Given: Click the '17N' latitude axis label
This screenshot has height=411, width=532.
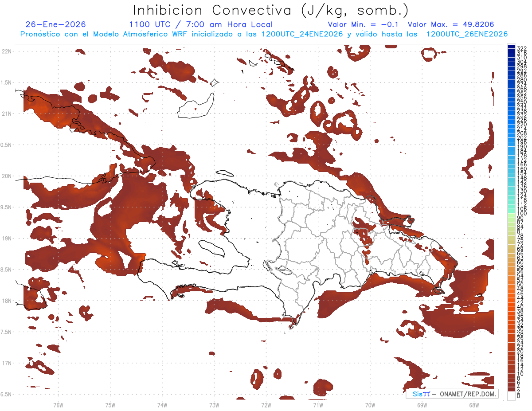Looking at the screenshot, I should tap(7, 363).
